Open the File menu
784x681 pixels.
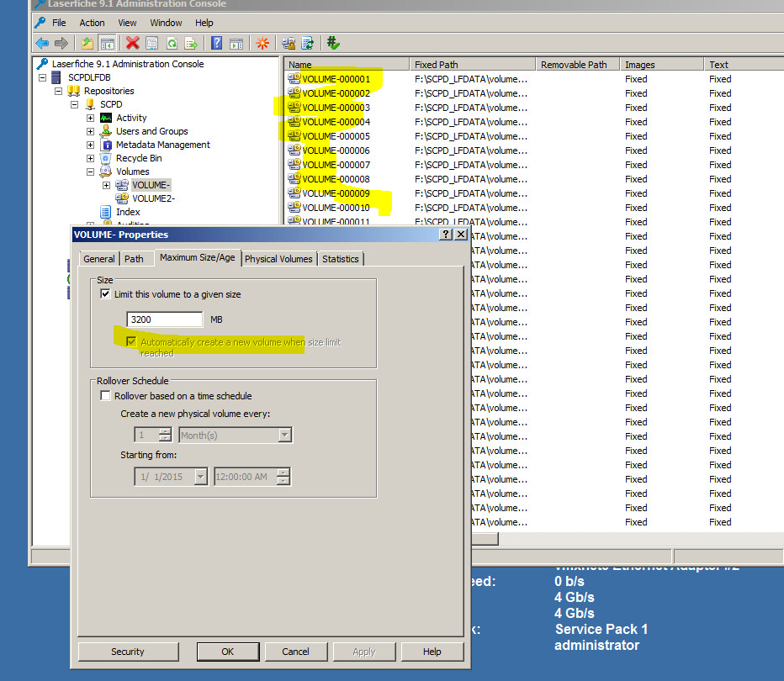(59, 23)
